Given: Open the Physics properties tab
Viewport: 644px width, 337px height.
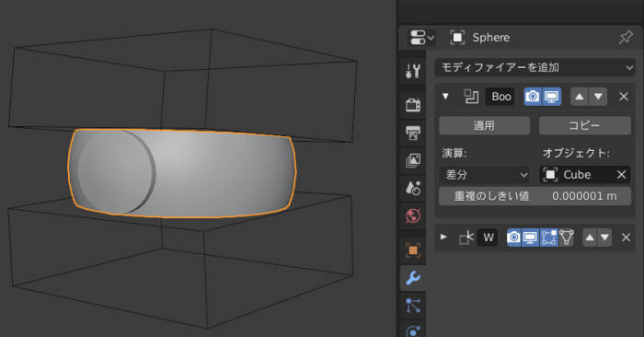Looking at the screenshot, I should coord(413,331).
